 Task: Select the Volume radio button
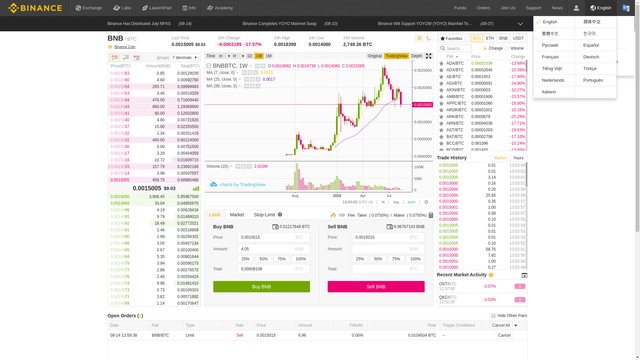[507, 49]
